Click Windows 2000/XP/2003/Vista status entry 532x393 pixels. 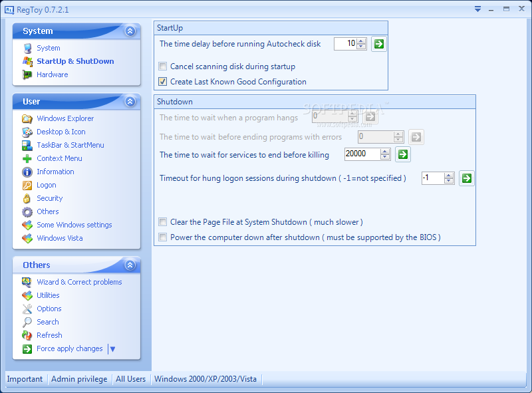click(205, 379)
